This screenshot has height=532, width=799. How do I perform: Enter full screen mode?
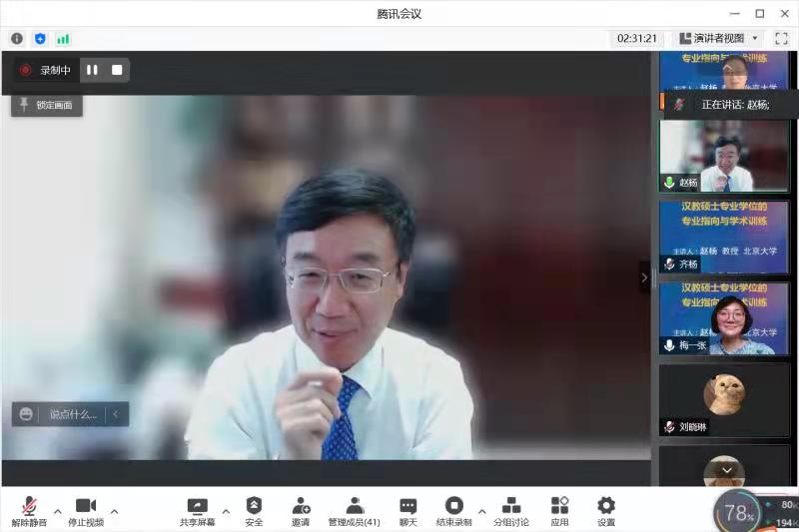click(781, 38)
